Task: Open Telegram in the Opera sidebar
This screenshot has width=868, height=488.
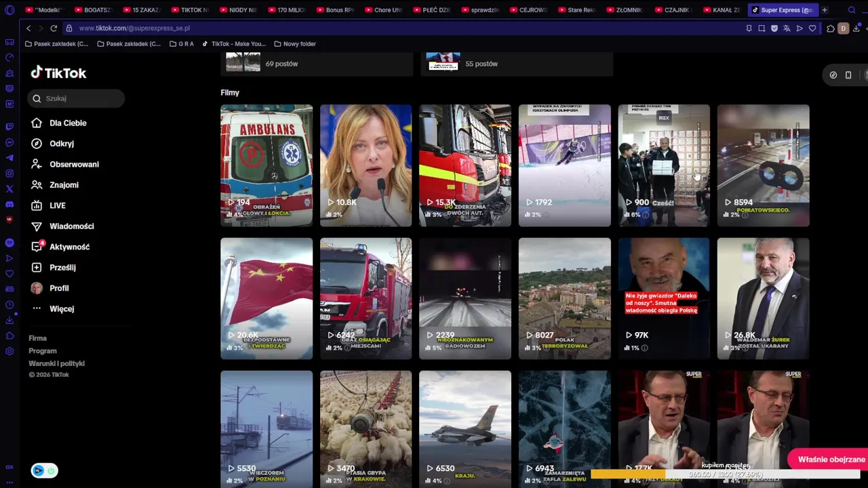Action: pos(9,158)
